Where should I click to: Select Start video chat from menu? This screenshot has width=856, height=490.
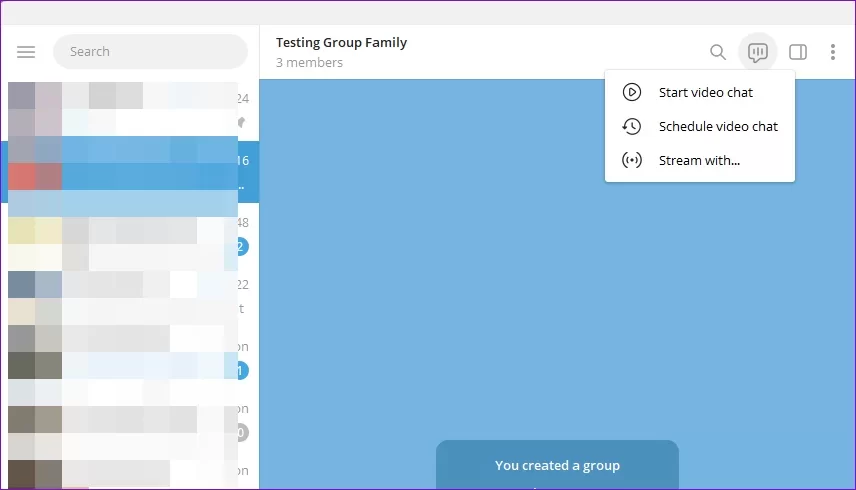click(x=705, y=92)
